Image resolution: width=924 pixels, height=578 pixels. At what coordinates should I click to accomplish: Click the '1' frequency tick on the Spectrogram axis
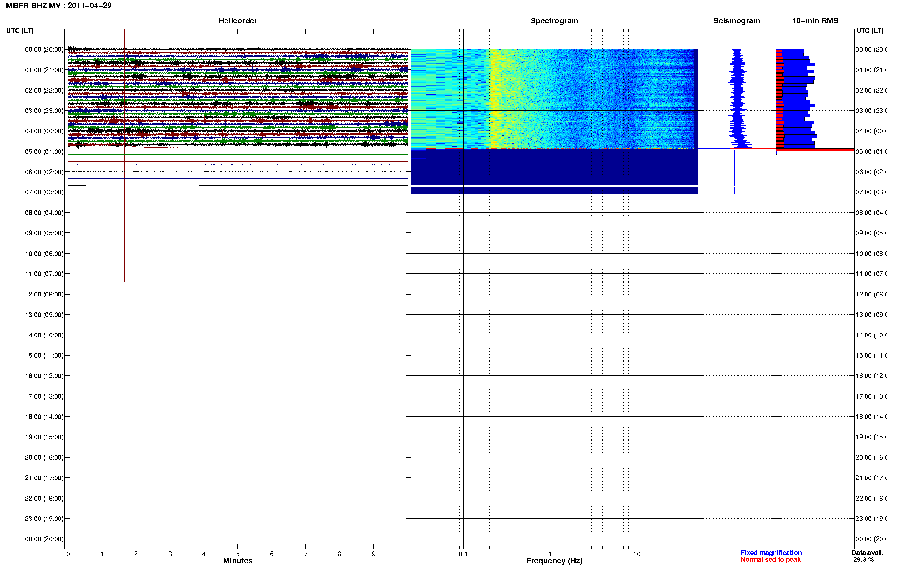click(x=550, y=554)
